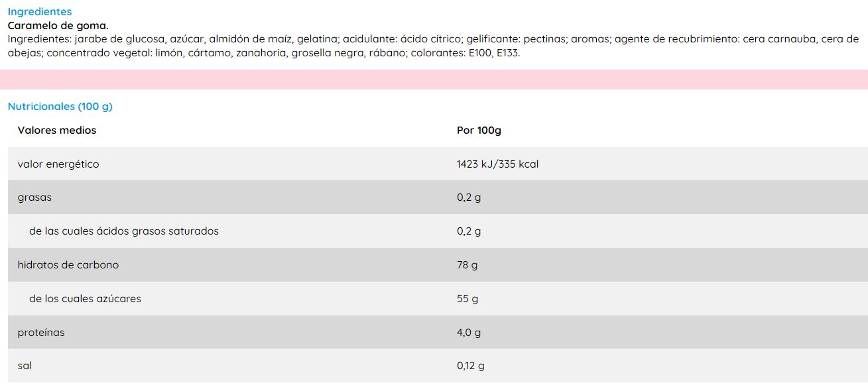Click the pink divider bar

434,80
